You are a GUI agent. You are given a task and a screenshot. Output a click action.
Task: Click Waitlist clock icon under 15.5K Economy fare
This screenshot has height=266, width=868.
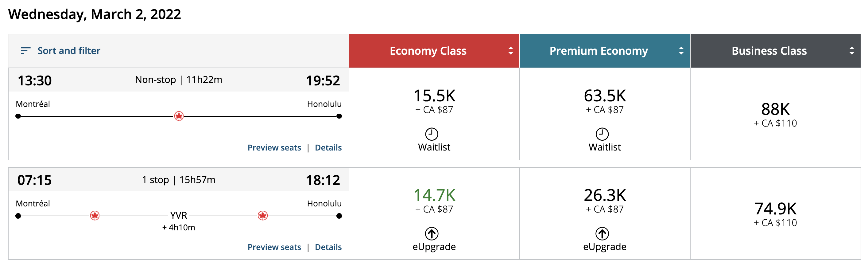431,134
